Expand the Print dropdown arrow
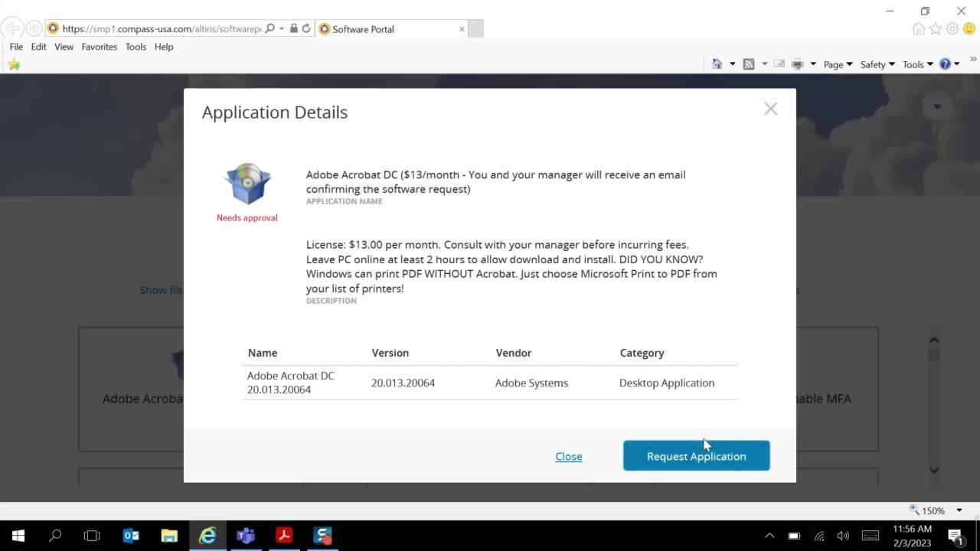 pos(813,64)
